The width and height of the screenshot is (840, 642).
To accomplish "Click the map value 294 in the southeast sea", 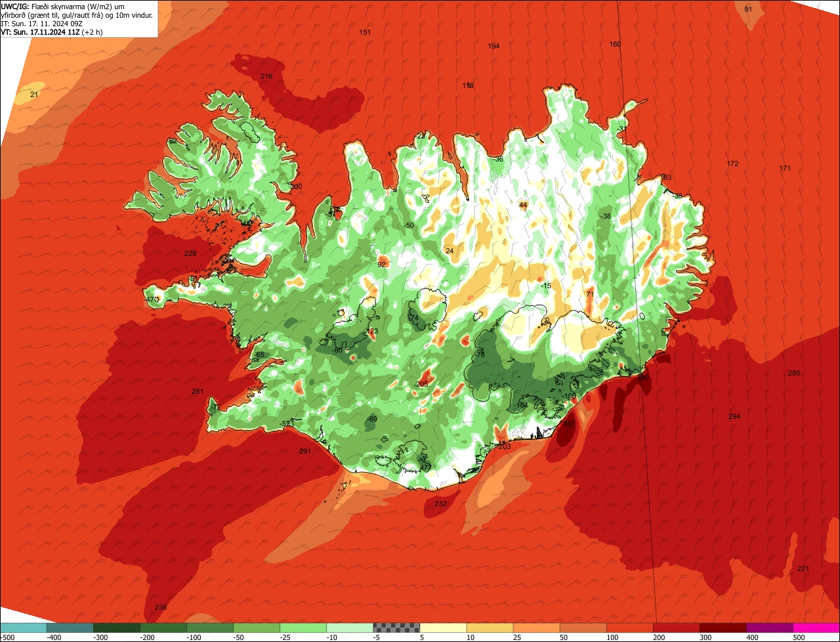I will (734, 416).
